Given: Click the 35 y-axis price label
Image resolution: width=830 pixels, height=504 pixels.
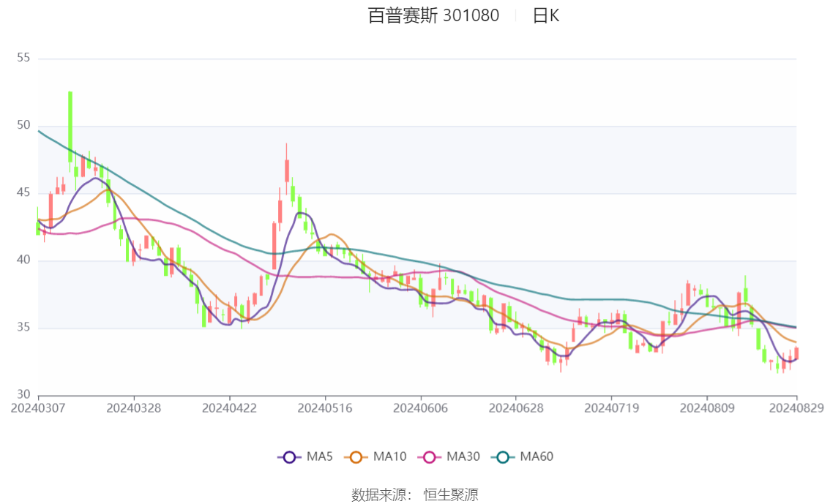Looking at the screenshot, I should 23,327.
